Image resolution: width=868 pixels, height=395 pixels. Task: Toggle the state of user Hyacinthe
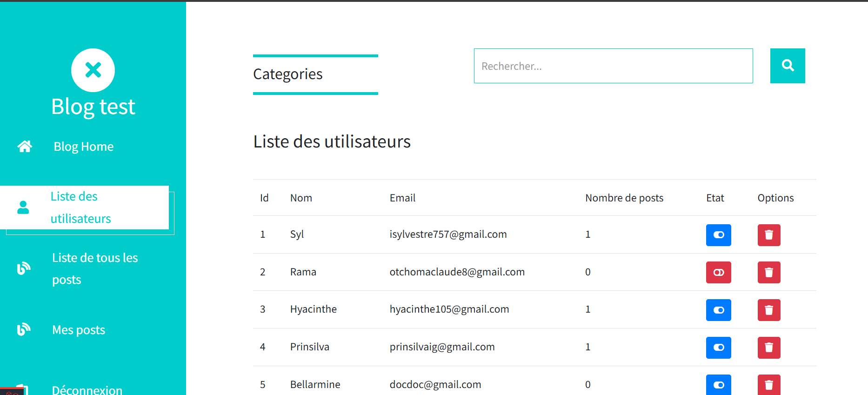719,310
